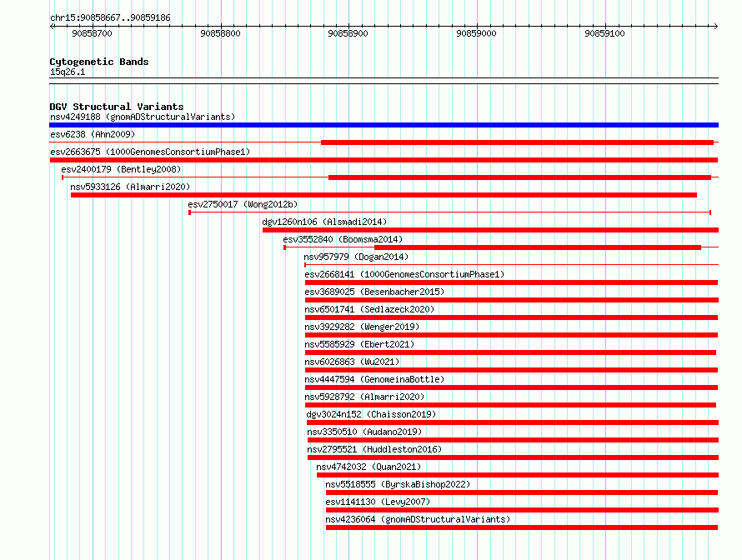Select the 15q26.1 band label
Image resolution: width=742 pixels, height=560 pixels.
(x=68, y=72)
